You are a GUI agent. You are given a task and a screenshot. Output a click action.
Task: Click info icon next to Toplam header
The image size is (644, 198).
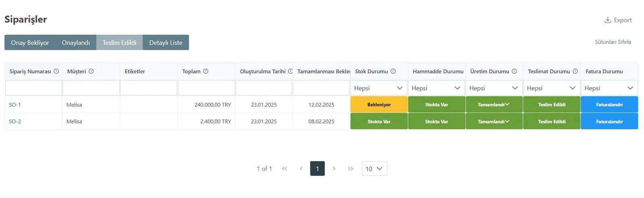pos(206,71)
